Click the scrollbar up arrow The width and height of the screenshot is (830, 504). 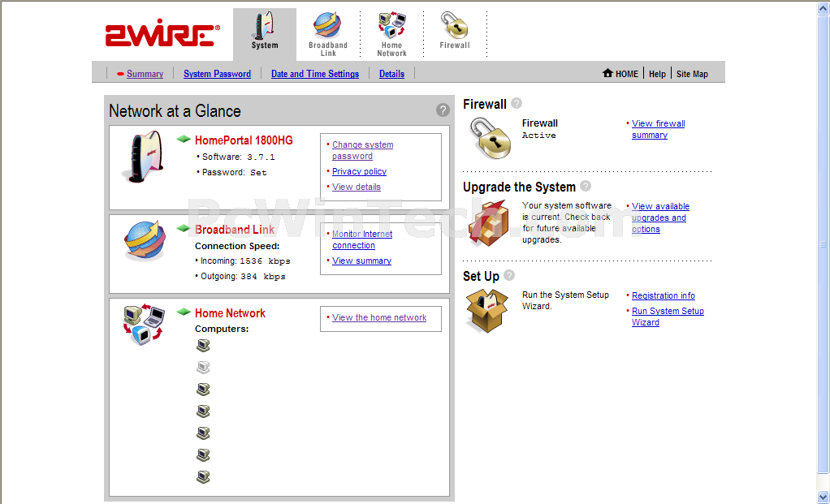pos(824,9)
